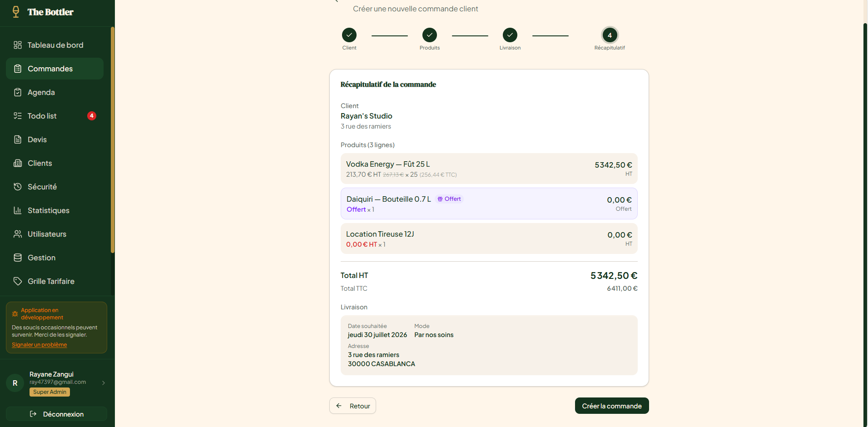This screenshot has height=427, width=868.
Task: Open the Clients menu item
Action: click(55, 163)
